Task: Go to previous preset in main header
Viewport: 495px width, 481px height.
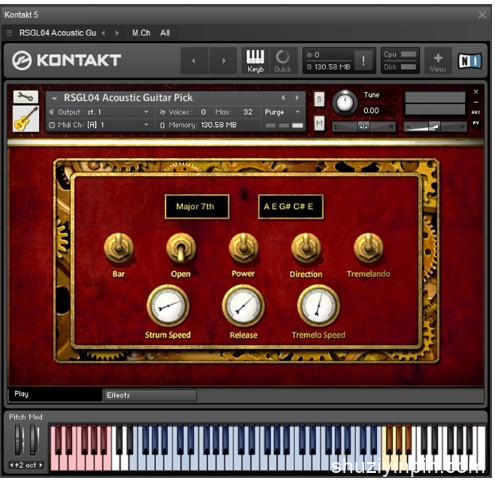Action: click(x=194, y=61)
